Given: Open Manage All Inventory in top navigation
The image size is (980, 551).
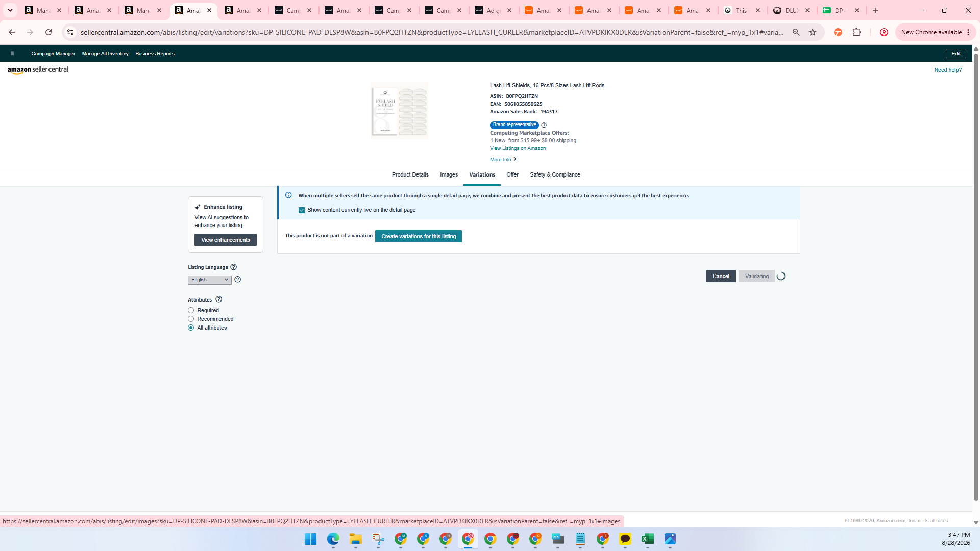Looking at the screenshot, I should [105, 53].
